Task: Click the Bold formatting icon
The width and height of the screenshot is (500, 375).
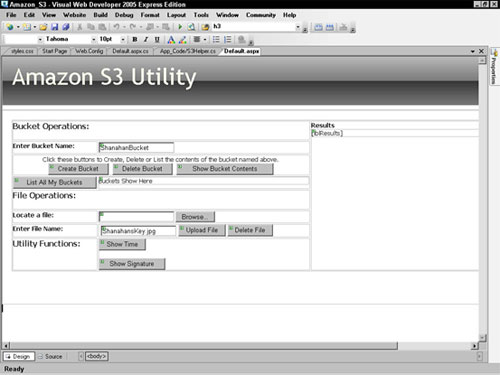Action: (135, 39)
